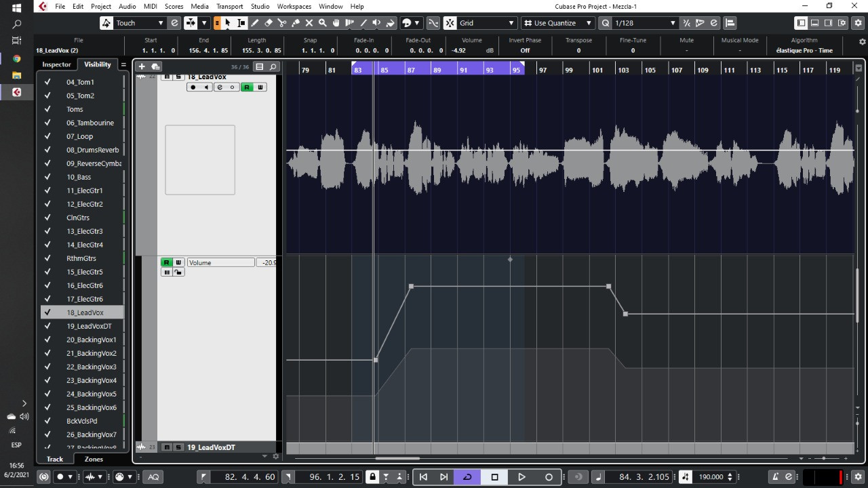Click Add Track plus button
Viewport: 868px width, 488px height.
[x=142, y=66]
